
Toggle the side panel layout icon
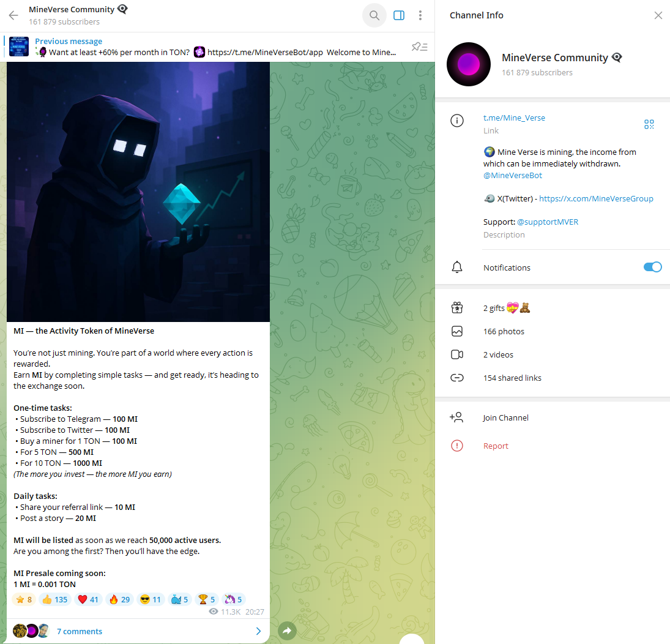[399, 15]
